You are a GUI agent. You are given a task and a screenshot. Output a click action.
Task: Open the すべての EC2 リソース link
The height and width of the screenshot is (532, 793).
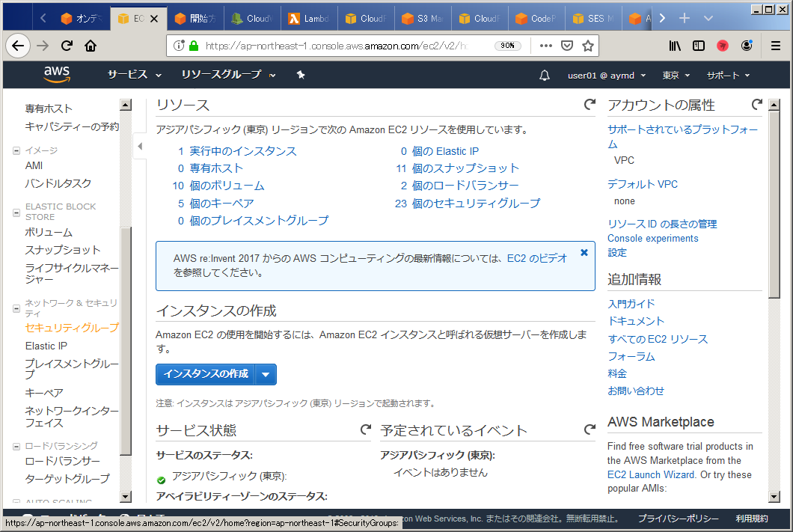[x=658, y=339]
